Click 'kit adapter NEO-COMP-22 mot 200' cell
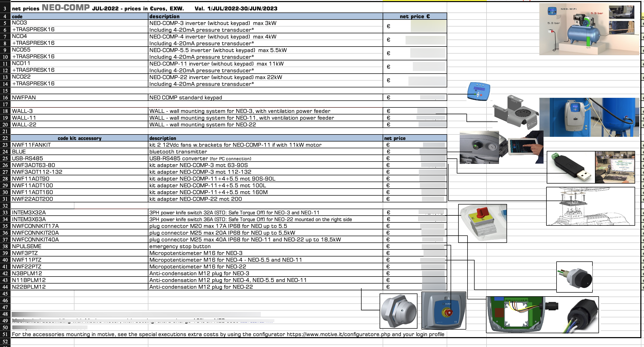The height and width of the screenshot is (347, 644). point(266,199)
